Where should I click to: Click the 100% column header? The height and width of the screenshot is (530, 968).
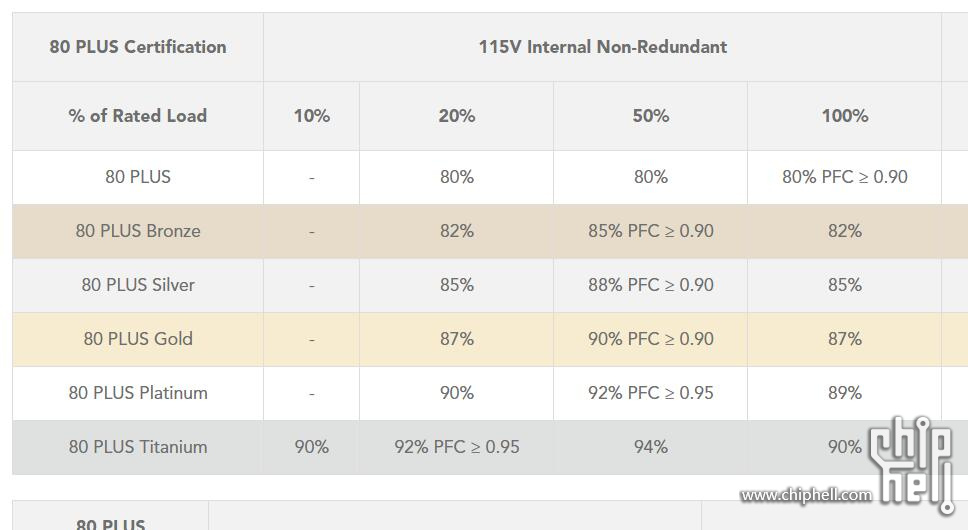[x=844, y=116]
